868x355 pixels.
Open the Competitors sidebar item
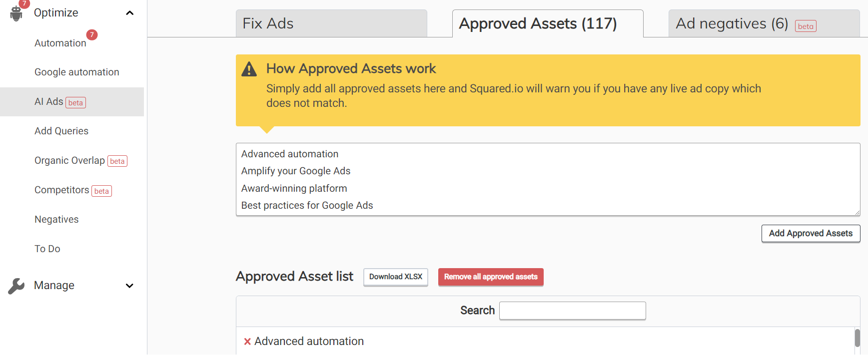[61, 190]
